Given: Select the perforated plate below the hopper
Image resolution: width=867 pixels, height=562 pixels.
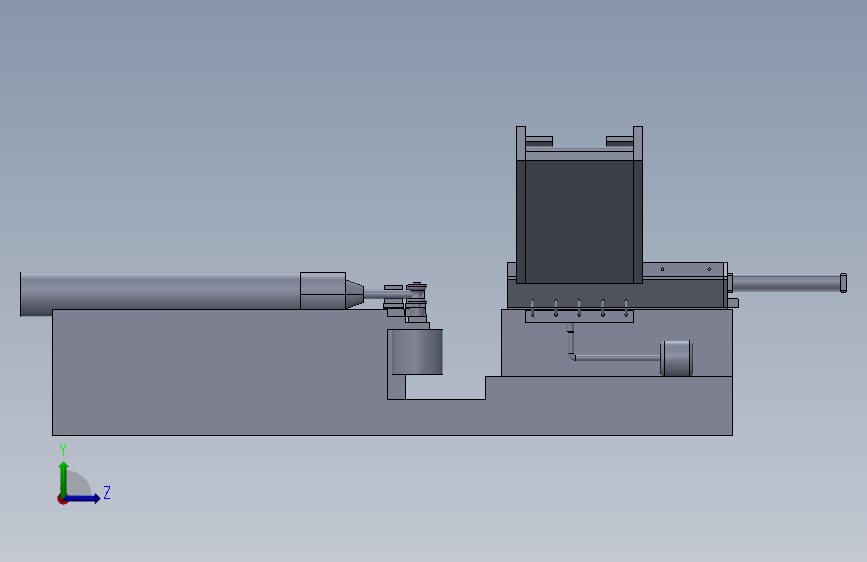Looking at the screenshot, I should [x=579, y=316].
